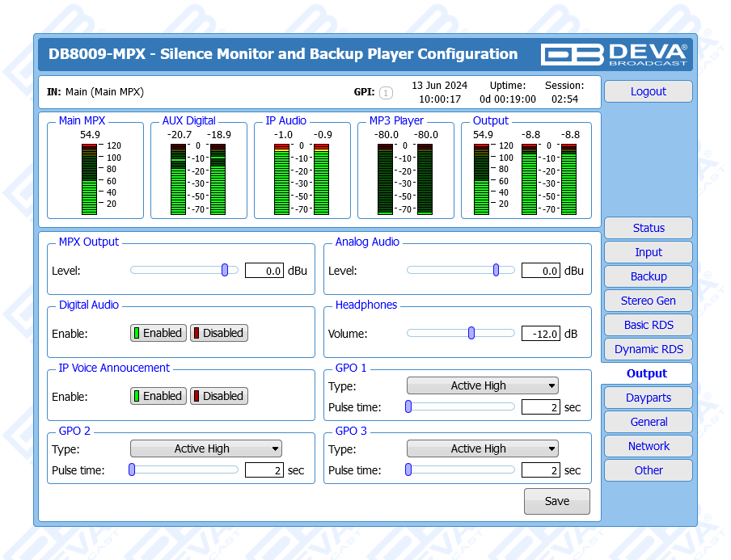731x560 pixels.
Task: Open the GPO 1 Type dropdown
Action: click(482, 385)
